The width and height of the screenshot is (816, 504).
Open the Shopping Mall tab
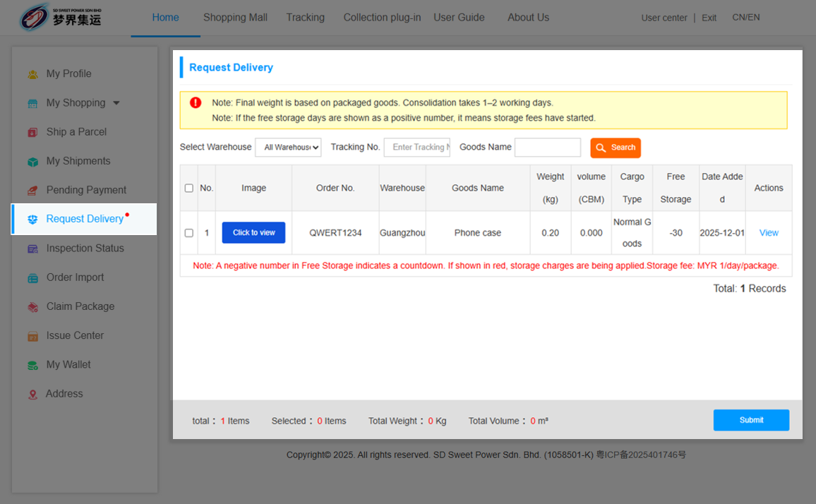[x=235, y=18]
